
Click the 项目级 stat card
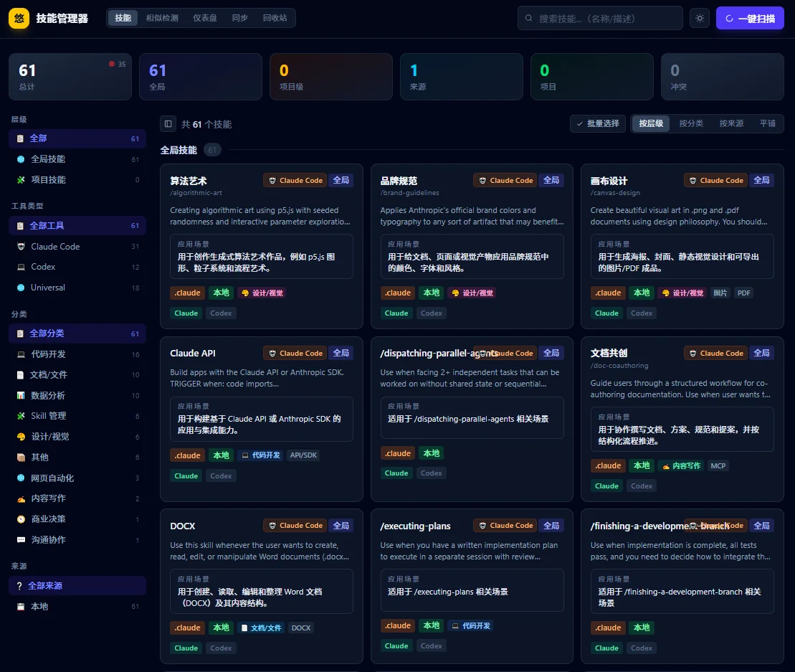pos(331,77)
